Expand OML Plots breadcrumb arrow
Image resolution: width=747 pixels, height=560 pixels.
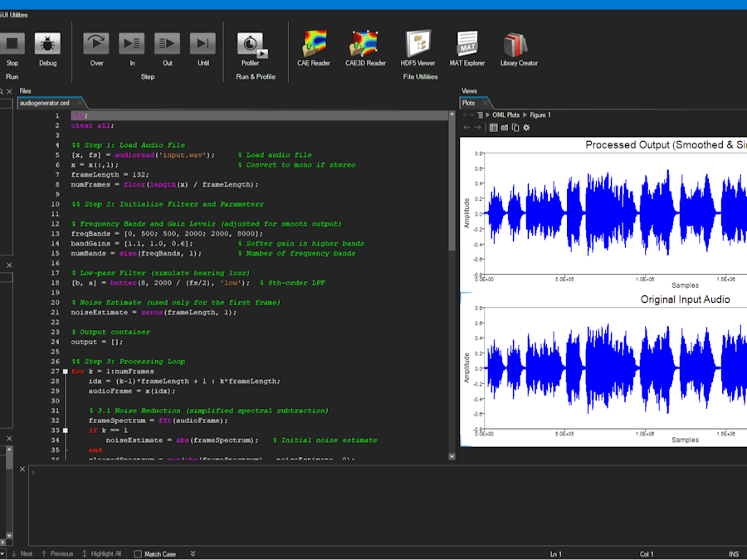[x=487, y=115]
